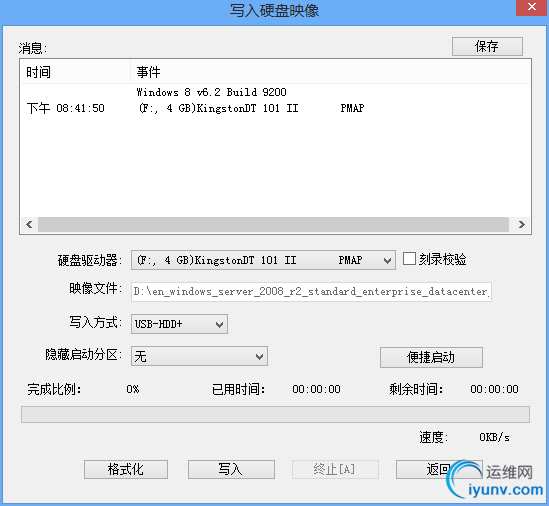
Task: Click the 事件 column header
Action: pos(331,72)
